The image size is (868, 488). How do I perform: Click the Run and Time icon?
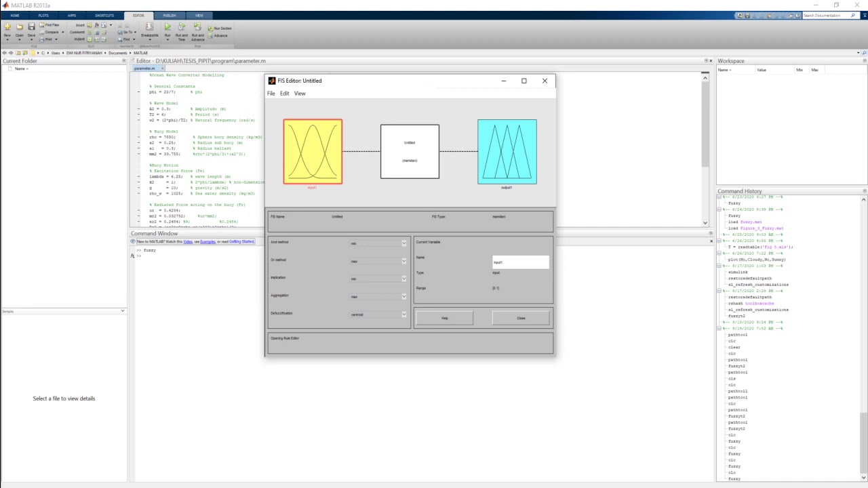click(x=181, y=27)
